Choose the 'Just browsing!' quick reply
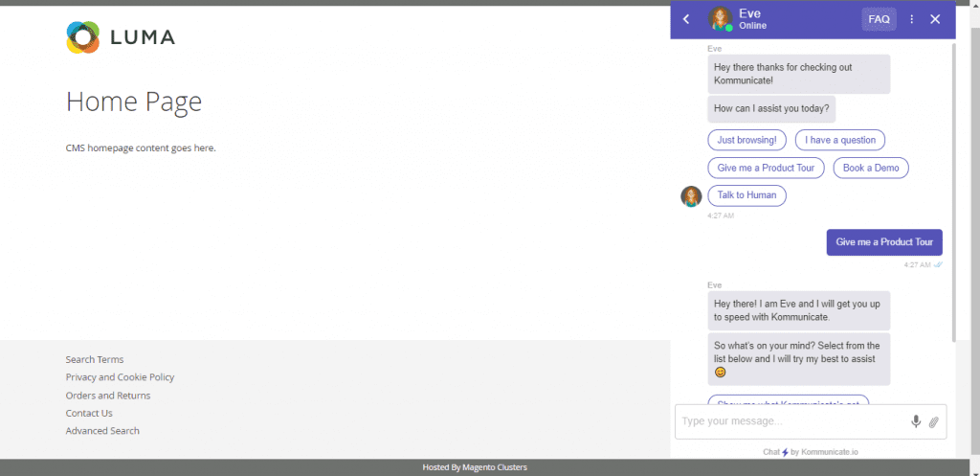Image resolution: width=980 pixels, height=476 pixels. [746, 140]
